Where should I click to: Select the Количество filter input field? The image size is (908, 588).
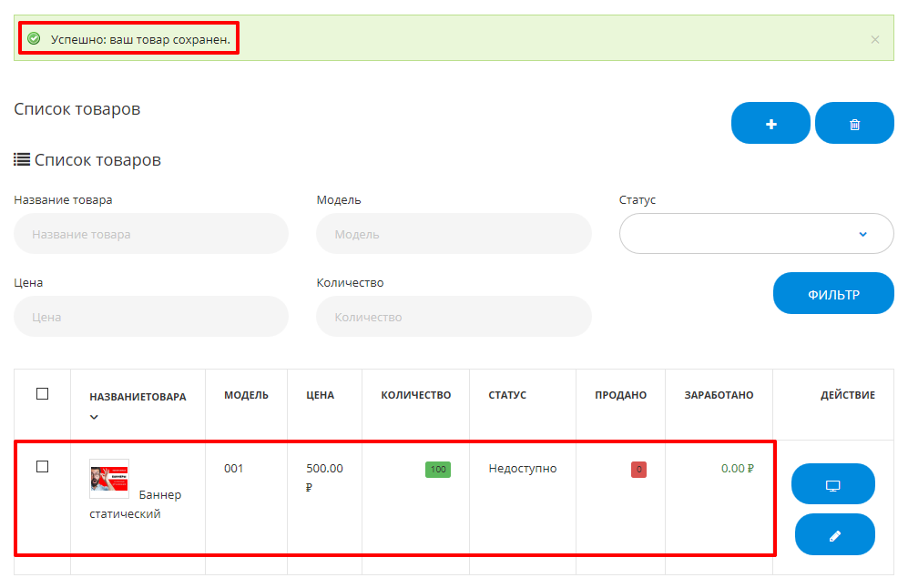point(454,318)
